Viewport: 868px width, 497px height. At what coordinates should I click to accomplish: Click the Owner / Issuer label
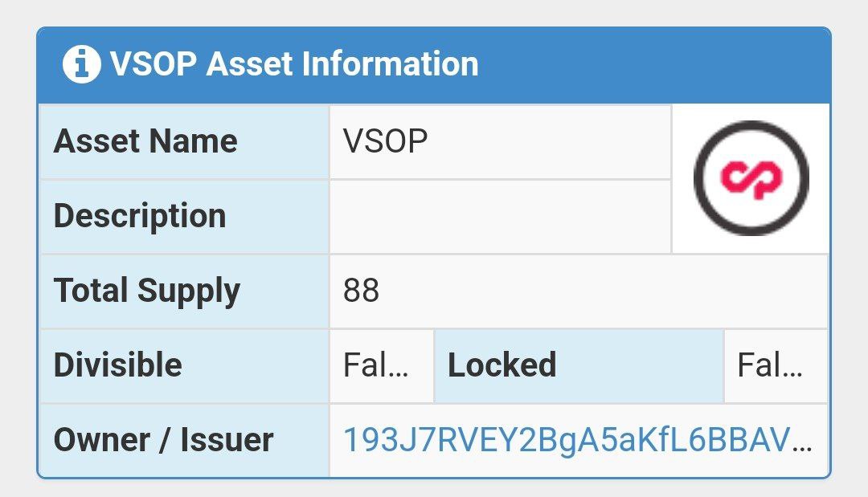tap(163, 440)
